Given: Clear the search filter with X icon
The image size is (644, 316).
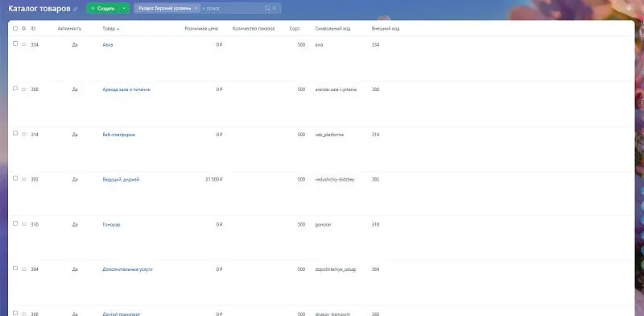Looking at the screenshot, I should tap(275, 8).
